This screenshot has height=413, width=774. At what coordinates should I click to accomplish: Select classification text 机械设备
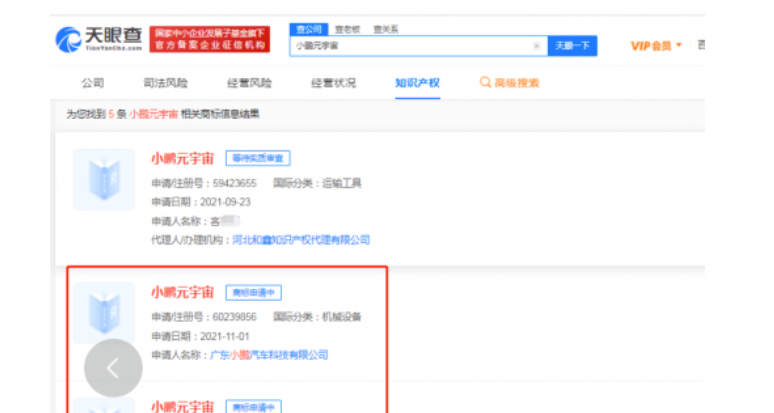(342, 317)
